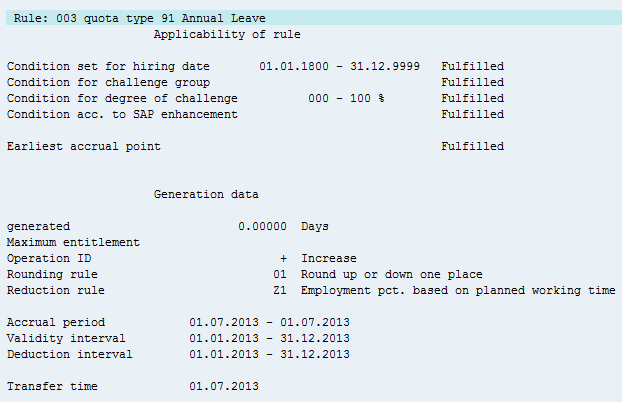622x402 pixels.
Task: Click the Fulfilled status for challenge group
Action: (x=472, y=82)
